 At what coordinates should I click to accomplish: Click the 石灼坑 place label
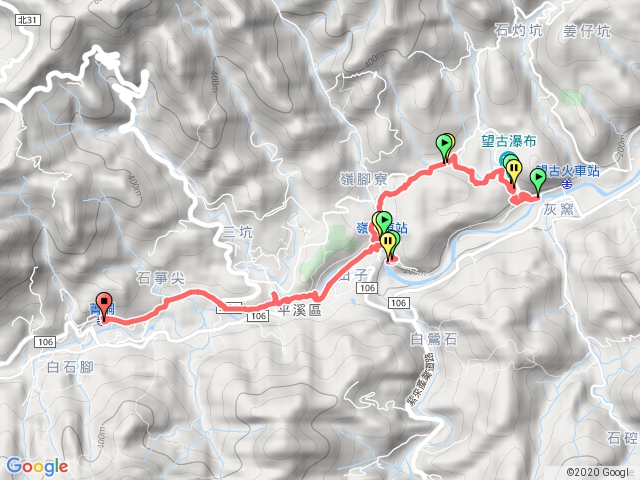tap(518, 30)
